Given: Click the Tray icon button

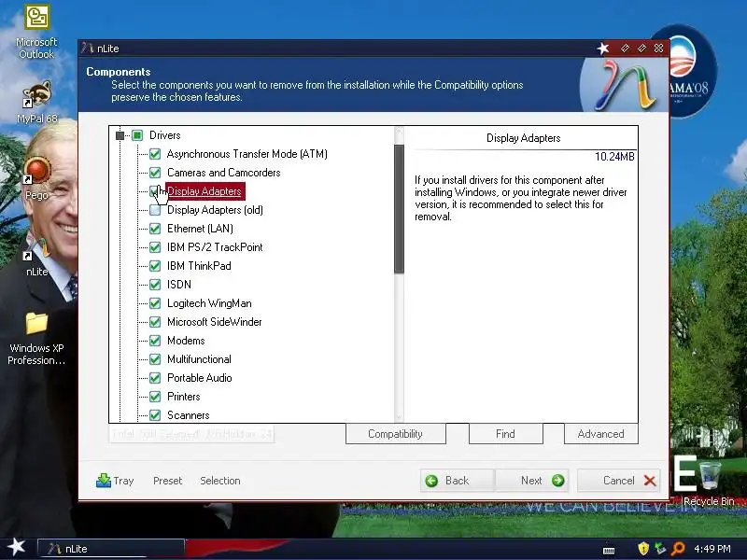Looking at the screenshot, I should [104, 480].
